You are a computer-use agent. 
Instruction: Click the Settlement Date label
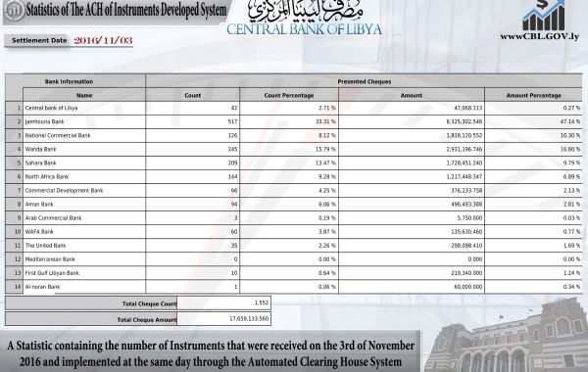pos(39,40)
